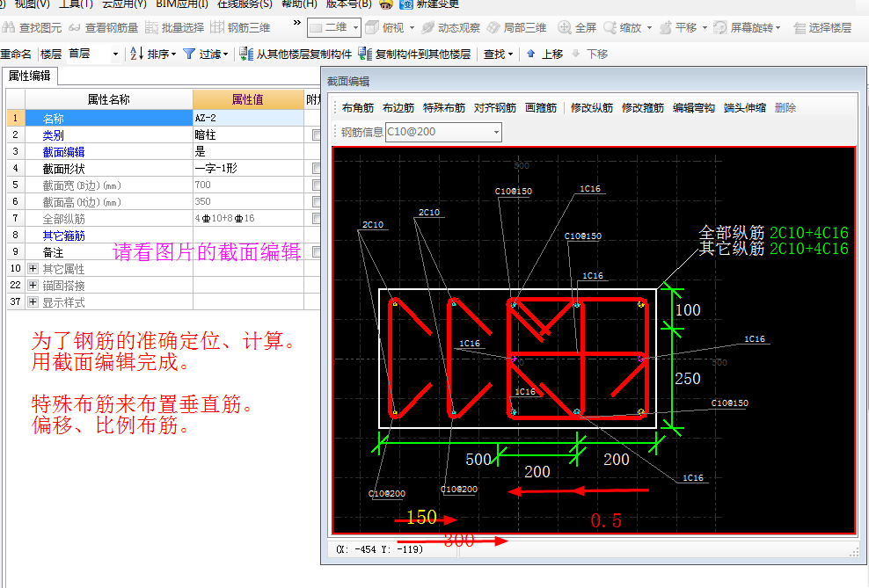869x588 pixels.
Task: Open 查看钢筋量 tool icon
Action: click(74, 27)
